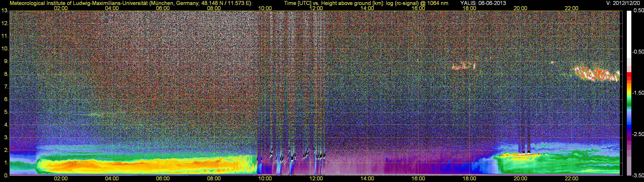Select the top-axis 12:00 time label
The width and height of the screenshot is (644, 182).
pos(316,8)
